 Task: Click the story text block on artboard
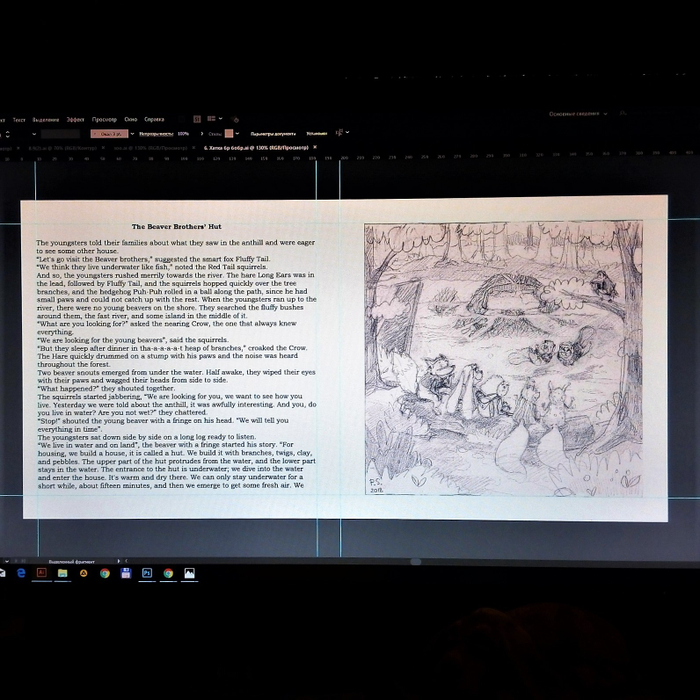(176, 364)
